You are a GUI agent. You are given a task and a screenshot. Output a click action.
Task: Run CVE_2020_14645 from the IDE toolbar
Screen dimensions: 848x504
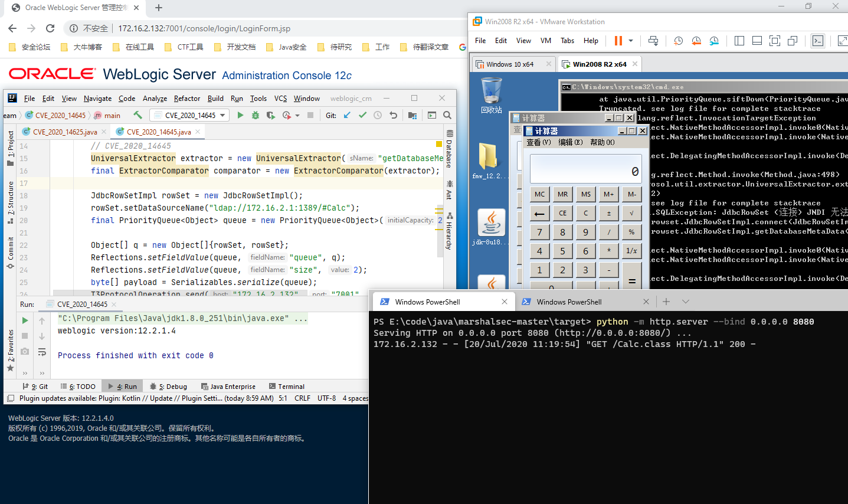(240, 115)
